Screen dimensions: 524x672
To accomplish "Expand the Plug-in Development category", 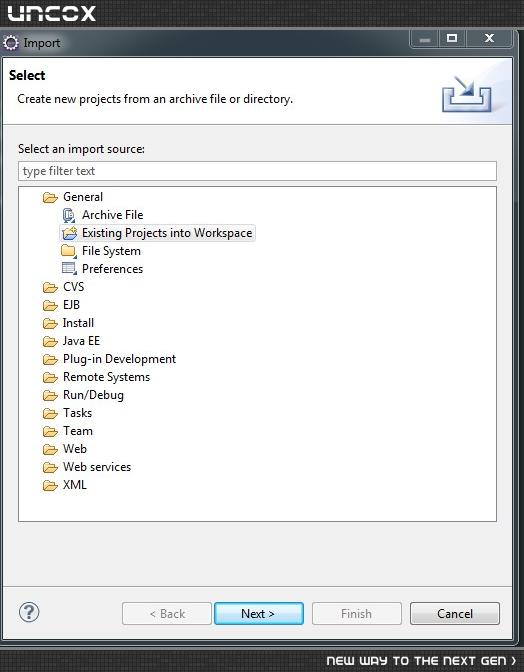I will [x=119, y=359].
